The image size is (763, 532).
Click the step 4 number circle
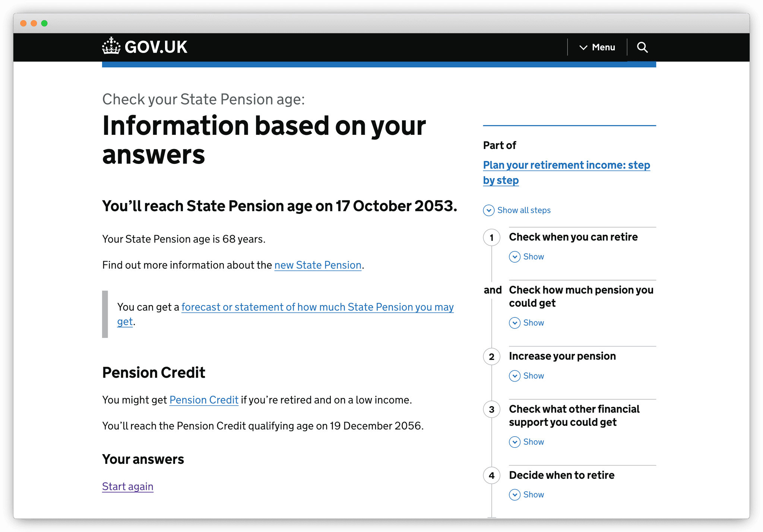(x=492, y=475)
